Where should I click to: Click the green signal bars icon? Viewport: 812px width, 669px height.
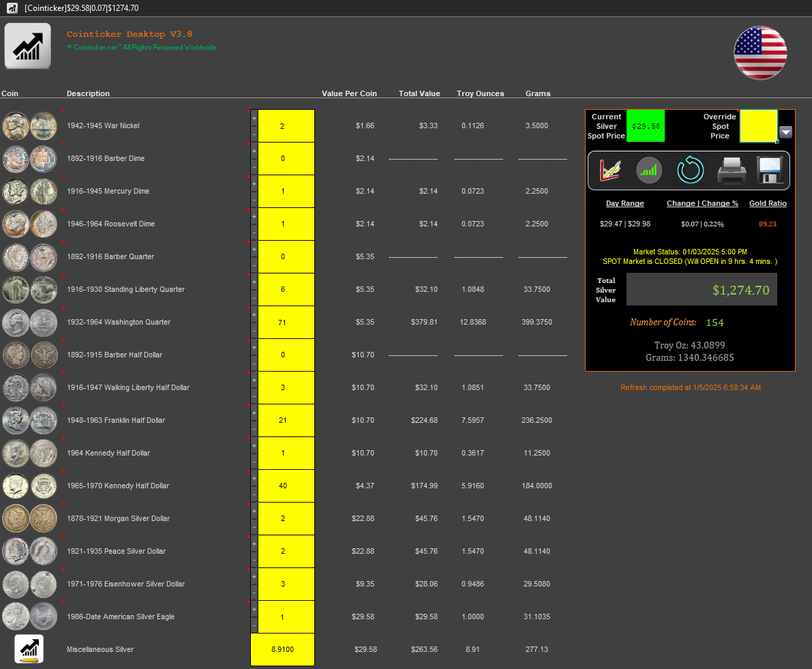tap(649, 170)
